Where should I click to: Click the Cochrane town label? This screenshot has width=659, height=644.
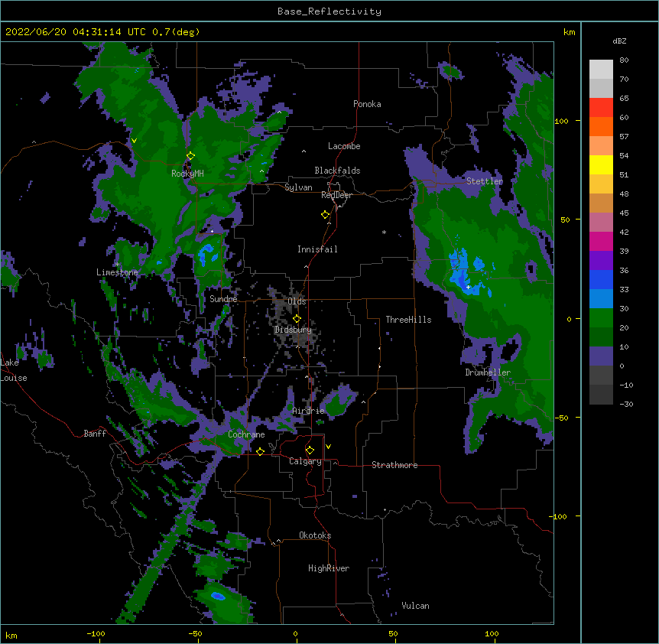click(246, 434)
